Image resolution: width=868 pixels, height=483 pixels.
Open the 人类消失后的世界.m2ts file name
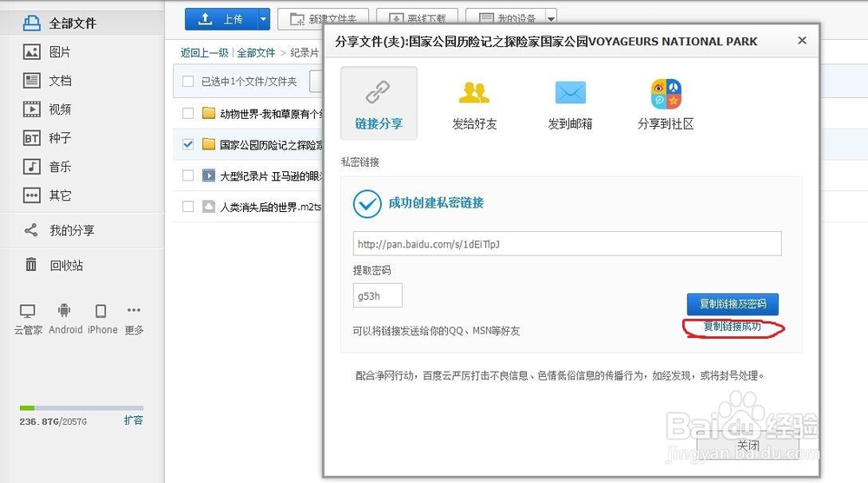point(271,207)
